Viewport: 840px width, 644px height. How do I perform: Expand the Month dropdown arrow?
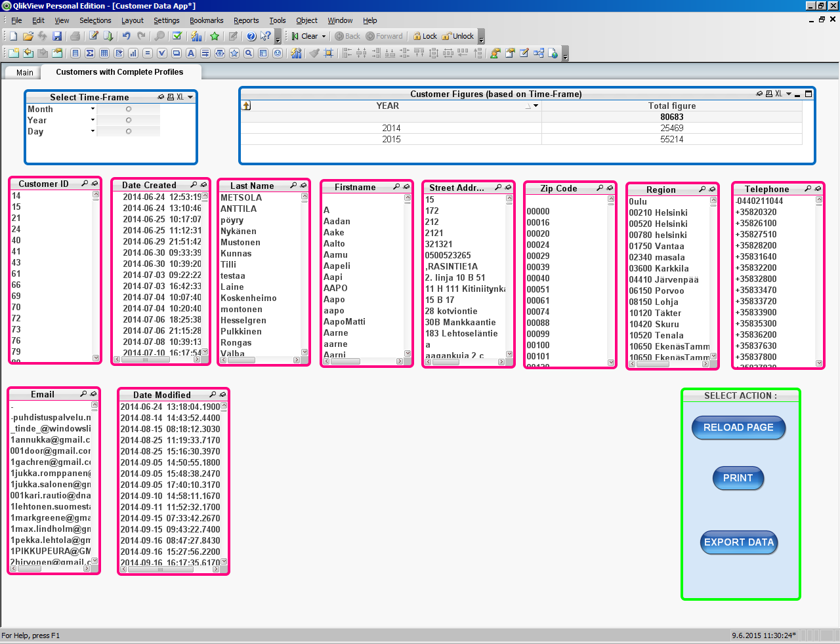point(93,109)
